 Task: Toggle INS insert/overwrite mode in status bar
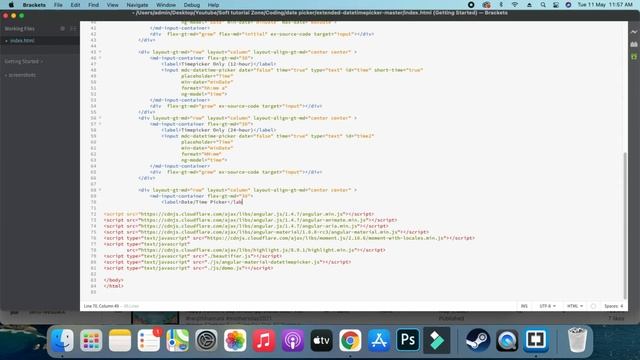click(524, 306)
